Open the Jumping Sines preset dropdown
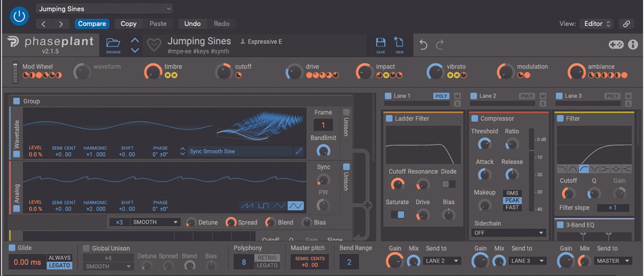The width and height of the screenshot is (644, 276). point(104,9)
